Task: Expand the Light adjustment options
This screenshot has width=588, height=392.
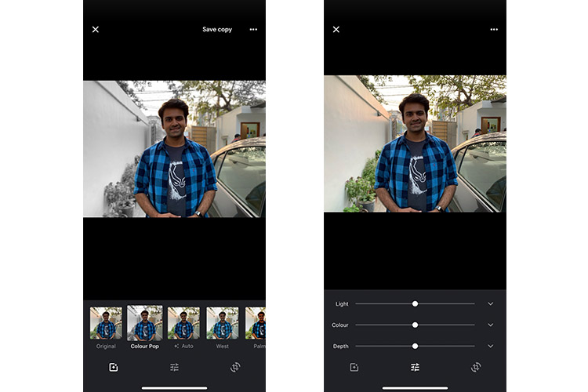Action: coord(491,304)
